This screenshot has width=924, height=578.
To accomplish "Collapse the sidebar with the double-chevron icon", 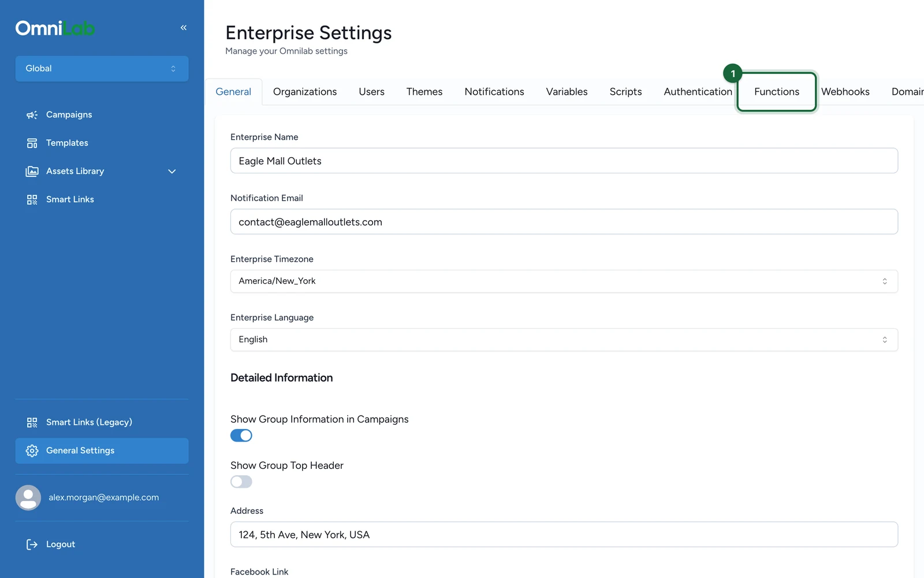I will pyautogui.click(x=184, y=28).
